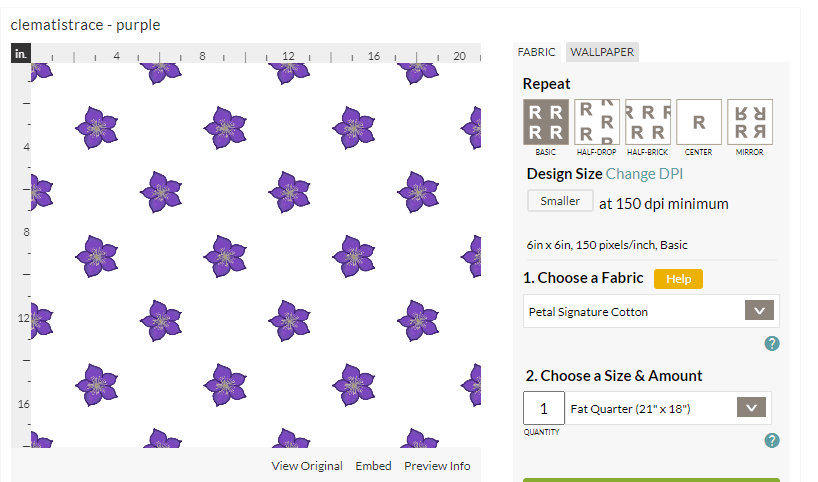The height and width of the screenshot is (482, 818).
Task: Toggle the ruler inches unit indicator
Action: pos(20,54)
